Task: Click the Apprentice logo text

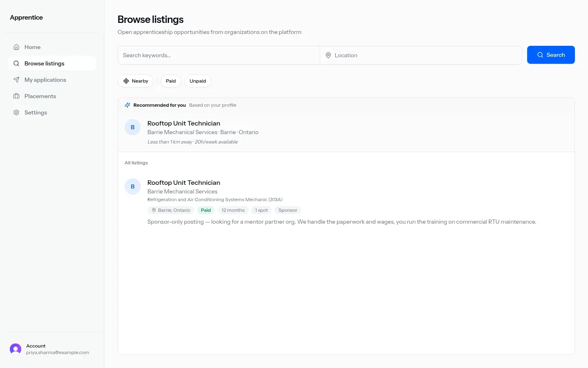Action: tap(26, 17)
